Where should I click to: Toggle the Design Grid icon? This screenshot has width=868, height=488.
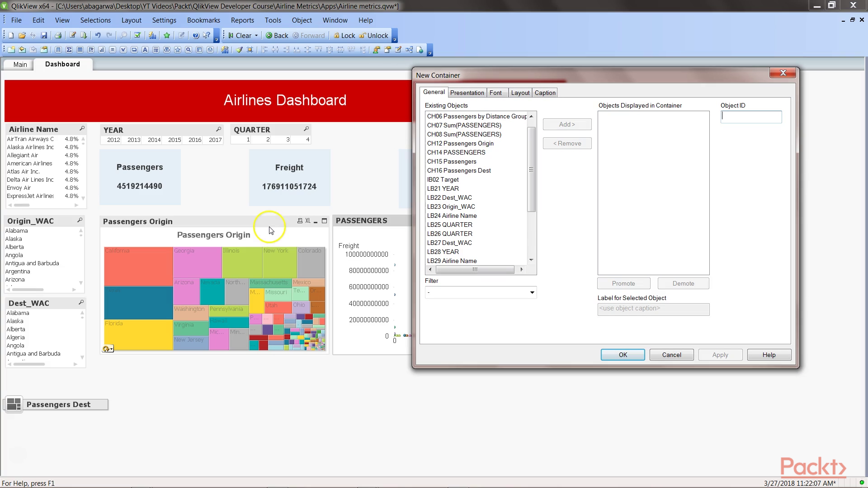coord(250,50)
